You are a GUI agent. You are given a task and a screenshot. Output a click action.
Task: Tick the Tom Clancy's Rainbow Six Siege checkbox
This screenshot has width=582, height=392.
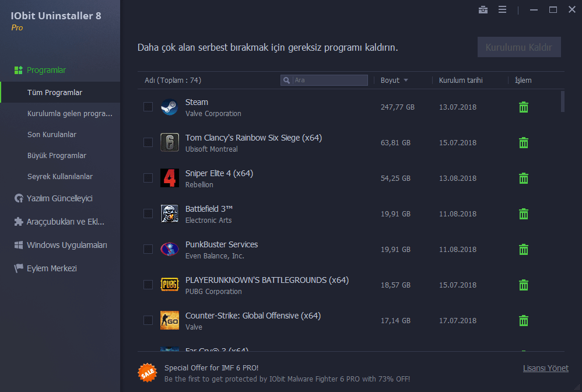[148, 142]
